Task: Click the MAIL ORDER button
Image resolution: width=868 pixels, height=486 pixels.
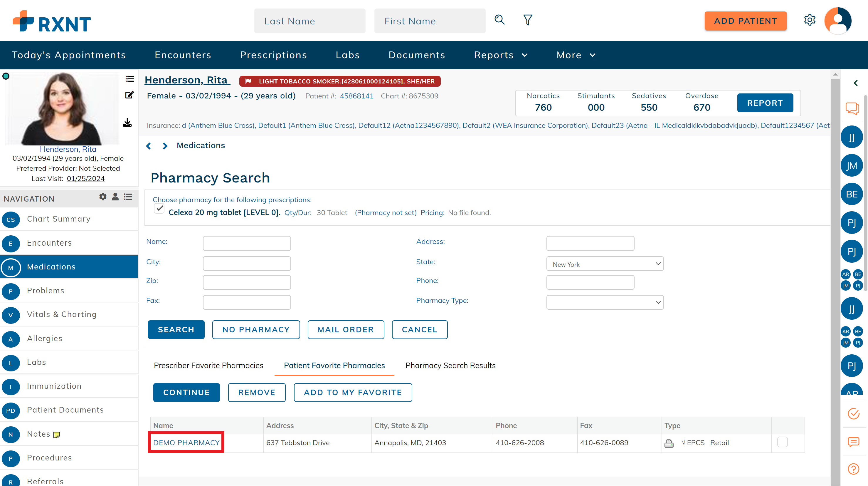Action: 345,329
